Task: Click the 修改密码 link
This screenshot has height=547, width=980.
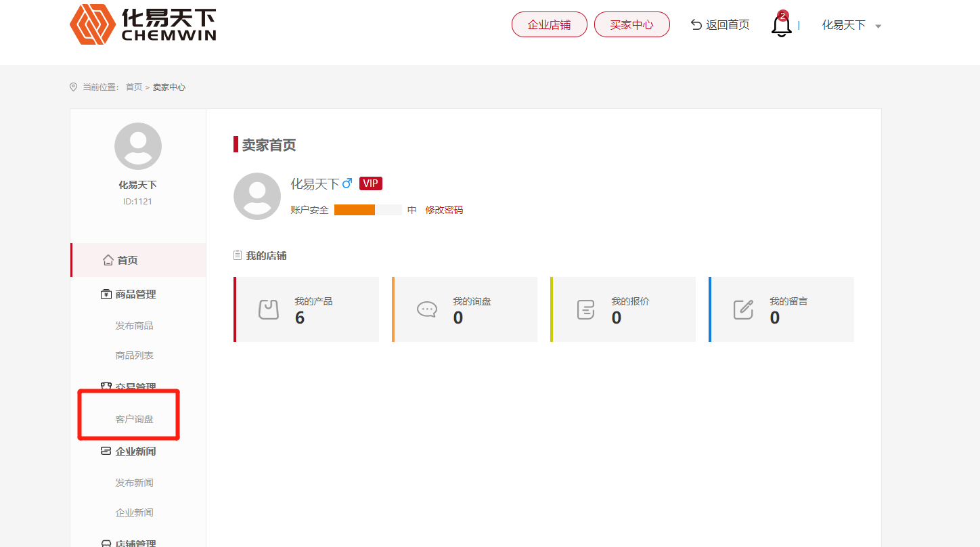Action: point(444,210)
